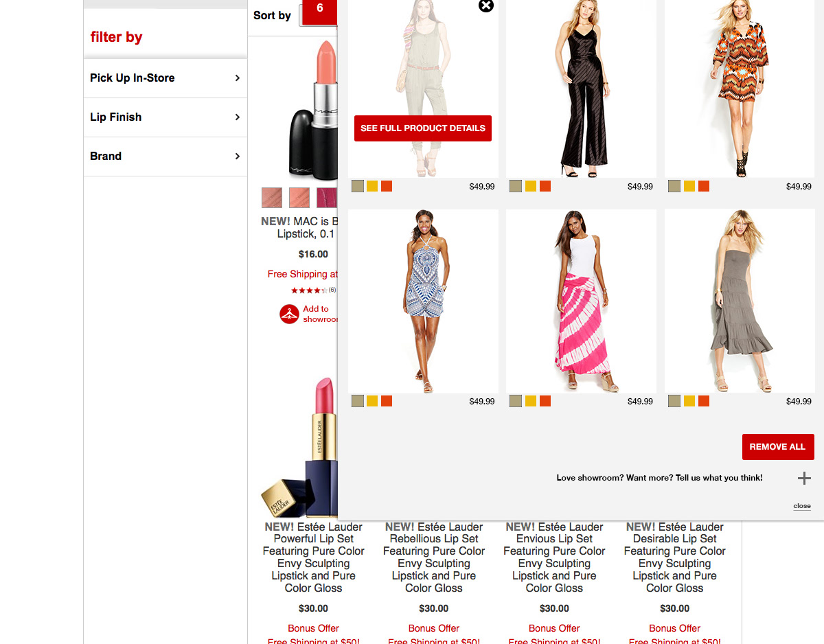Image resolution: width=824 pixels, height=644 pixels.
Task: Open NEW! MAC lipstick product title
Action: (300, 228)
